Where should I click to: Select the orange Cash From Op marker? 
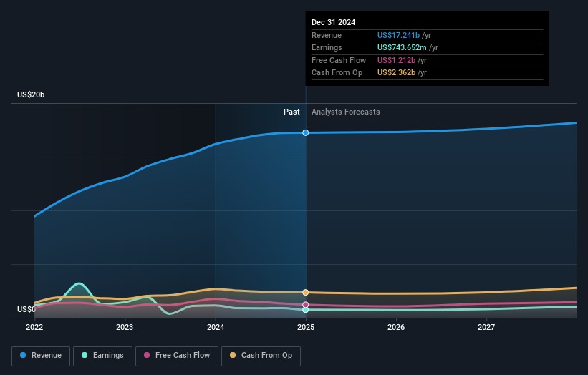[306, 292]
